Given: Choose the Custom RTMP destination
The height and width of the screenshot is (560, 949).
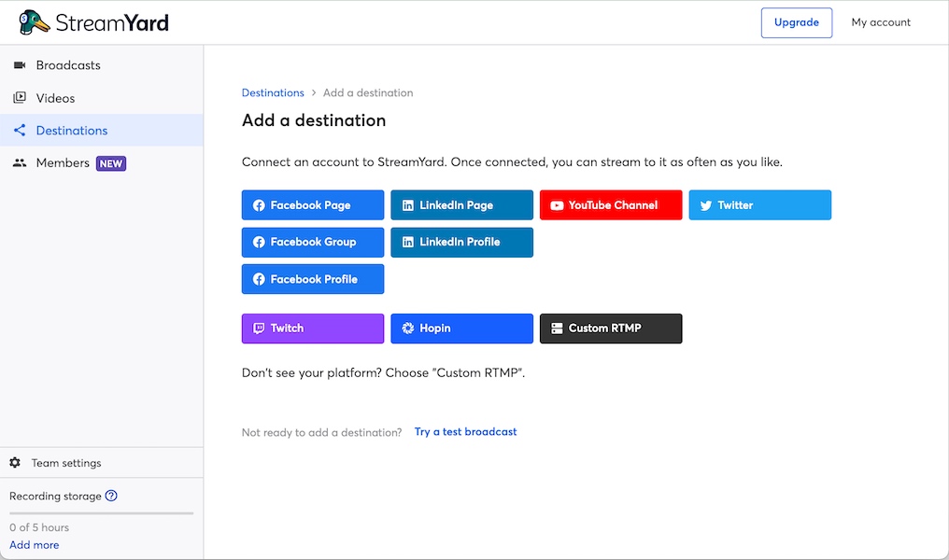Looking at the screenshot, I should [611, 329].
